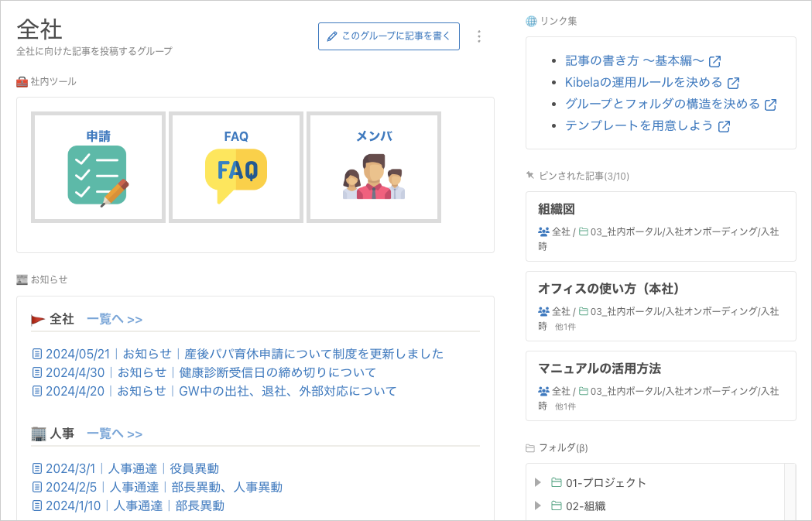Open the three-dot more options menu
The height and width of the screenshot is (521, 812).
coord(479,36)
